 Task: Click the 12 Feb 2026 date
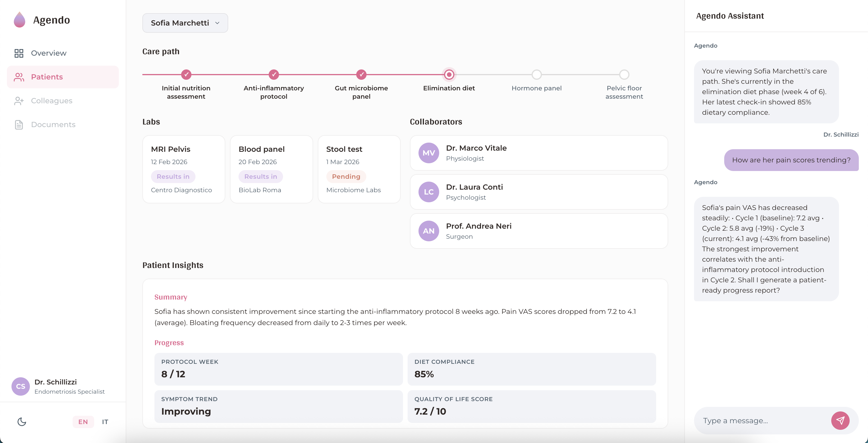[169, 162]
